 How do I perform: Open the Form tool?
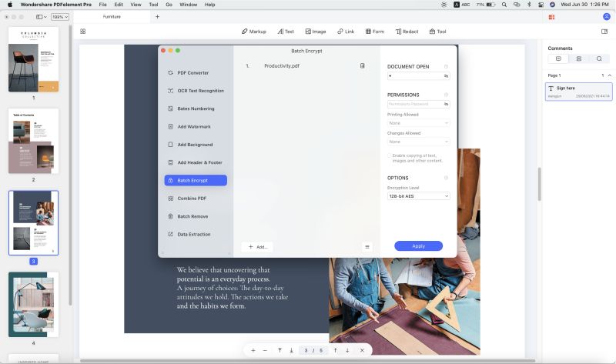[375, 32]
